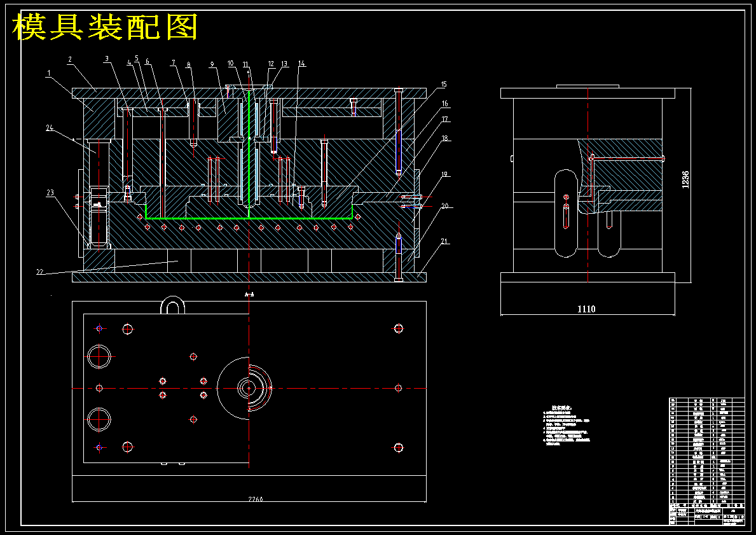The width and height of the screenshot is (756, 535).
Task: Select the lifting ring atop plan view
Action: pyautogui.click(x=172, y=305)
